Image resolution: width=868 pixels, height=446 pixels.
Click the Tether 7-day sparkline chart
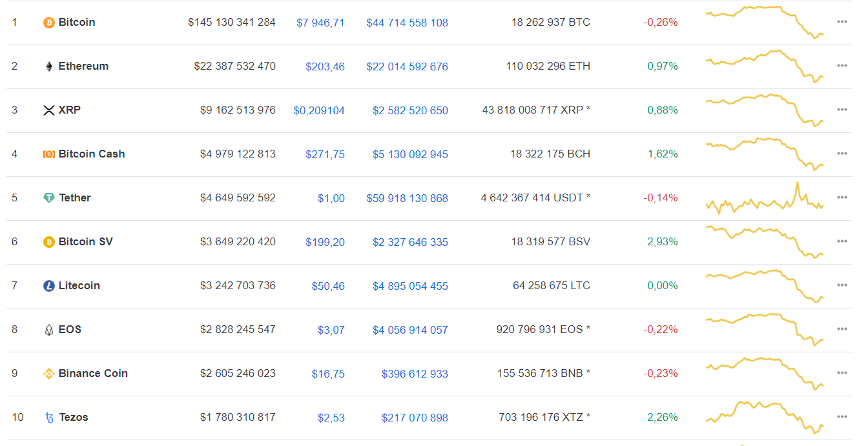[x=765, y=198]
